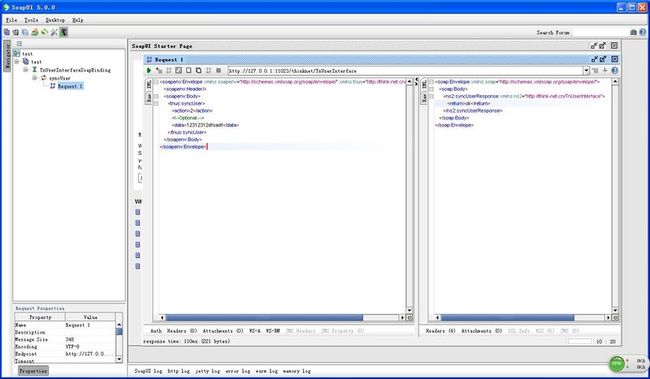
Task: Fold the soapenv:Body element in request
Action: [x=156, y=96]
